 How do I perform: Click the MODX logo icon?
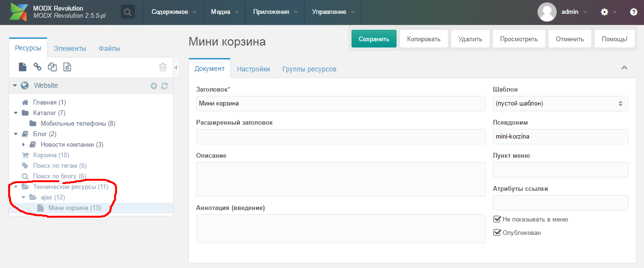coord(19,12)
